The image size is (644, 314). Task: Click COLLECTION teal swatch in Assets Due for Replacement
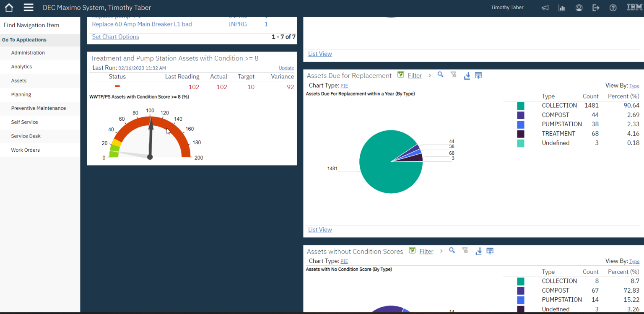click(x=521, y=106)
